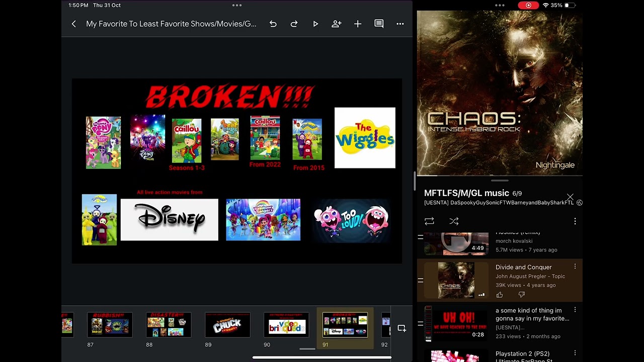Select slide 91 thumbnail (Broken)
Viewport: 644px width, 362px height.
[x=345, y=325]
